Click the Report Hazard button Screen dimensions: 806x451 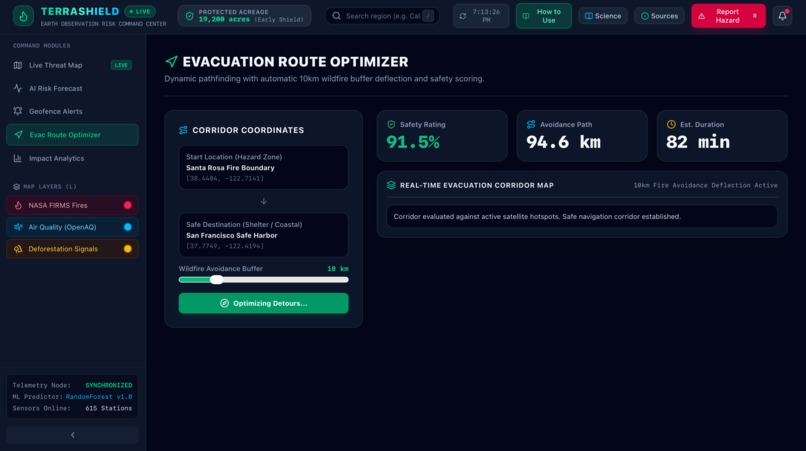coord(728,16)
